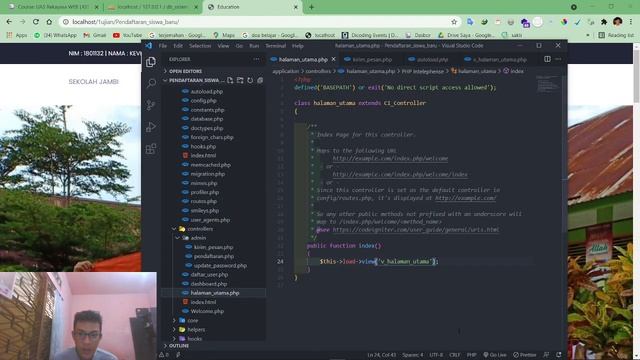The width and height of the screenshot is (640, 360).
Task: Open the editor more actions ellipsis
Action: [x=558, y=59]
